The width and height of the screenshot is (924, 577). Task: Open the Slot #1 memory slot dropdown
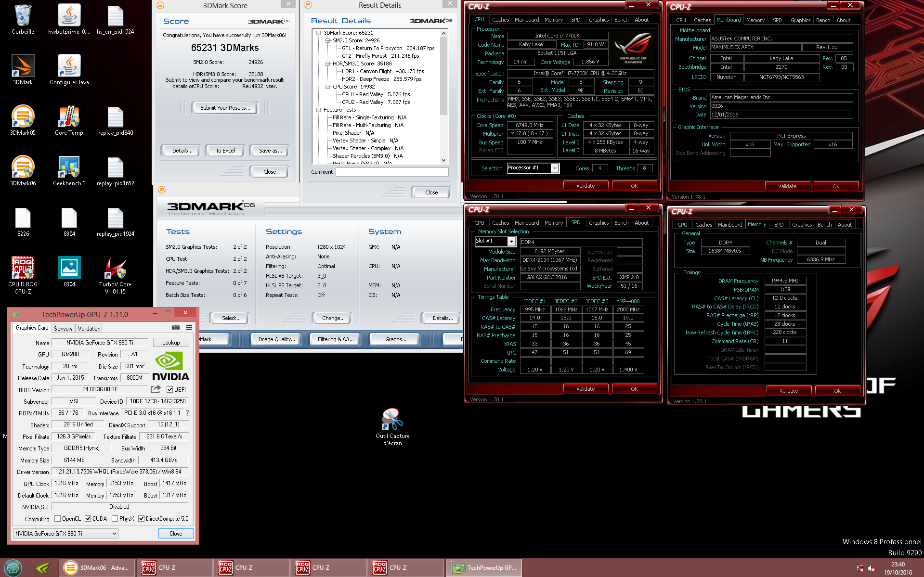(495, 241)
